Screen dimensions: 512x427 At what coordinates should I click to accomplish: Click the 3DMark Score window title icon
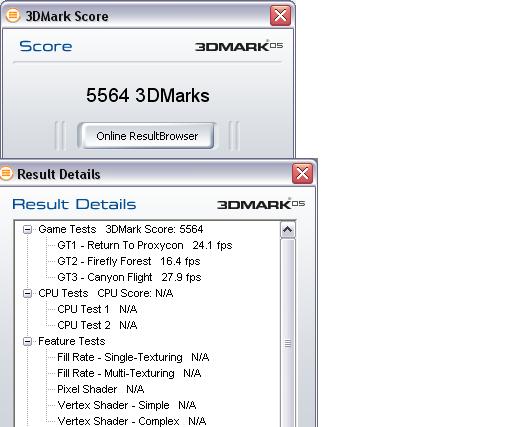13,15
